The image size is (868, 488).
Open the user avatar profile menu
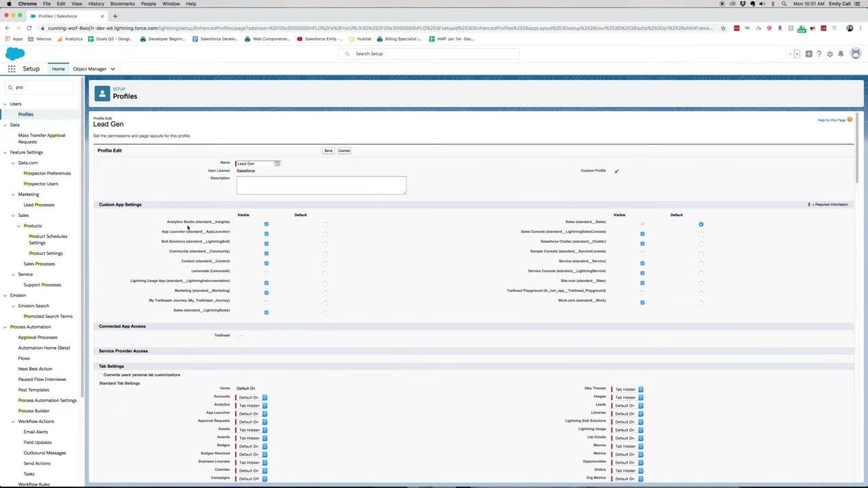(856, 54)
